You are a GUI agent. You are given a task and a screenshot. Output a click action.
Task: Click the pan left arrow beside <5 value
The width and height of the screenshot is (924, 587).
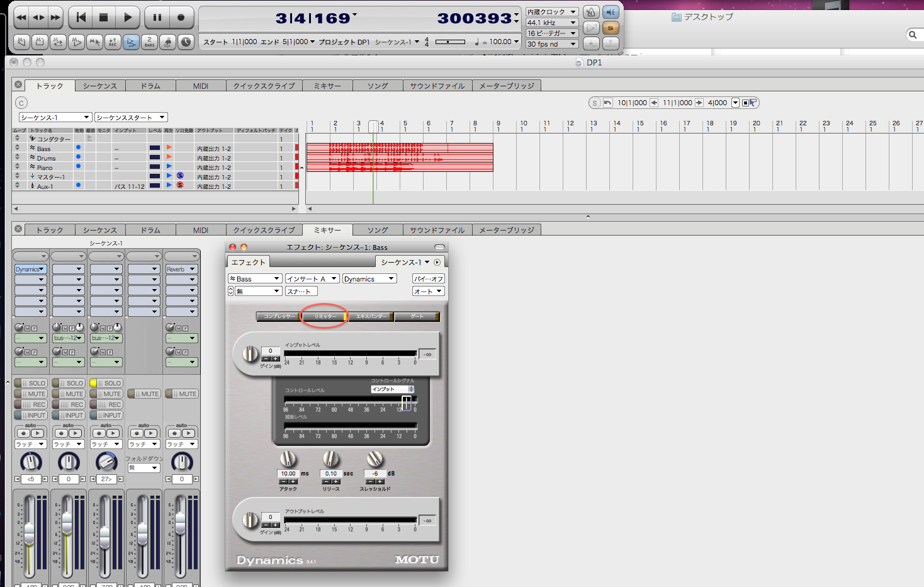pyautogui.click(x=17, y=479)
